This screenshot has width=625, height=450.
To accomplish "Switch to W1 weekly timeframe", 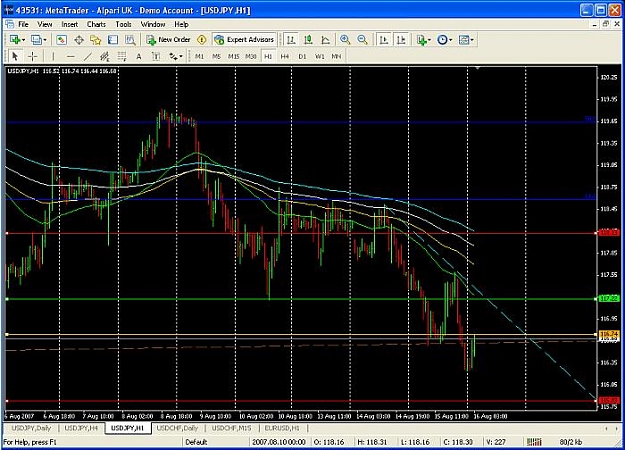I will point(320,57).
